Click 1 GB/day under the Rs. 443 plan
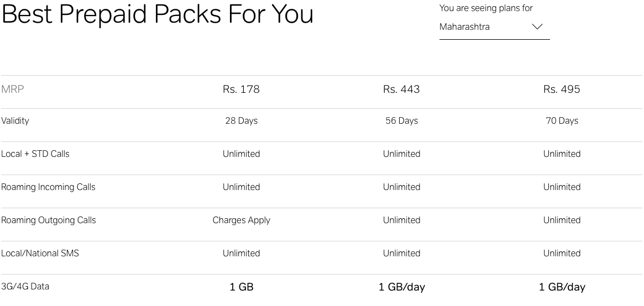Viewport: 644px width, 306px height. [x=401, y=287]
